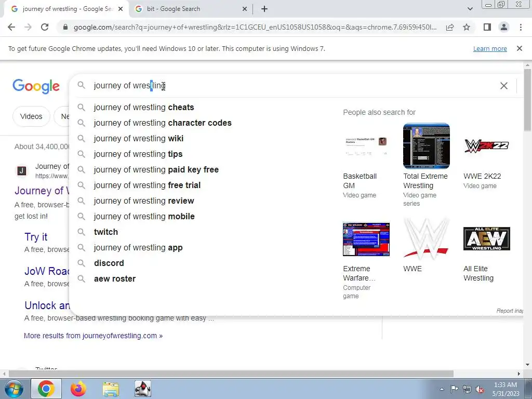The height and width of the screenshot is (399, 532).
Task: Open Windows Explorer from the taskbar
Action: pyautogui.click(x=111, y=389)
